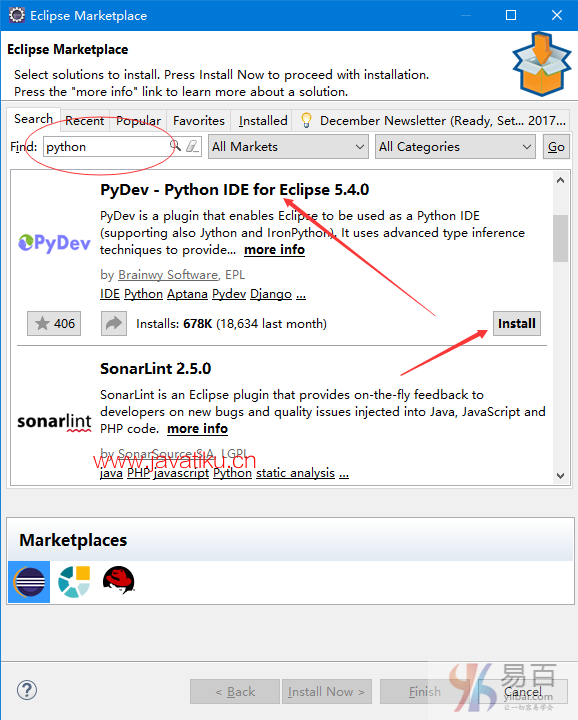Click the results scrollbar down arrow
The width and height of the screenshot is (578, 720).
click(x=560, y=476)
